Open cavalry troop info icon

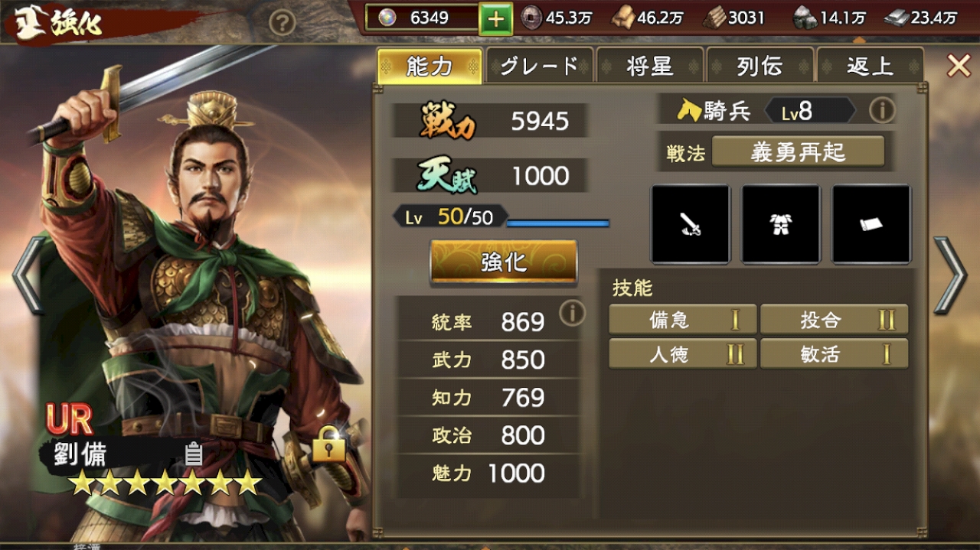882,111
